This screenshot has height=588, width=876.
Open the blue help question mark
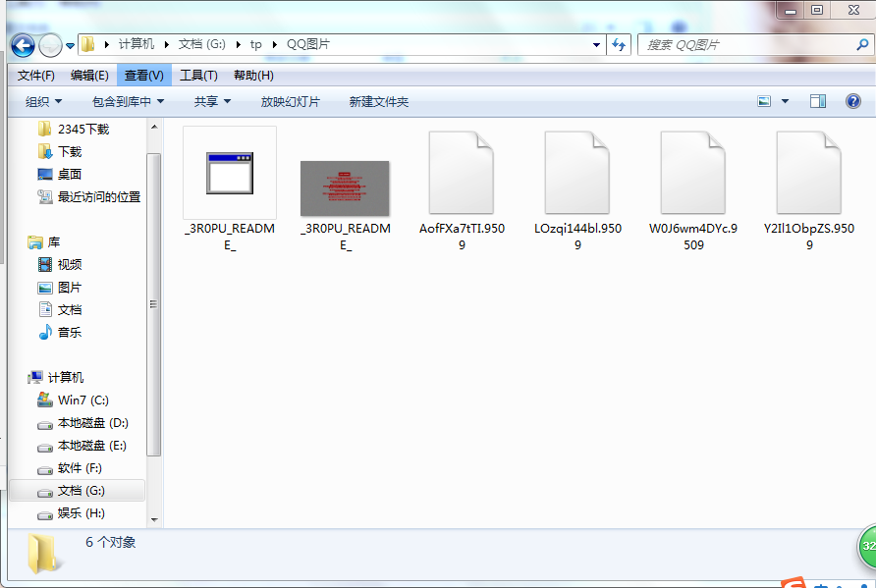[853, 101]
